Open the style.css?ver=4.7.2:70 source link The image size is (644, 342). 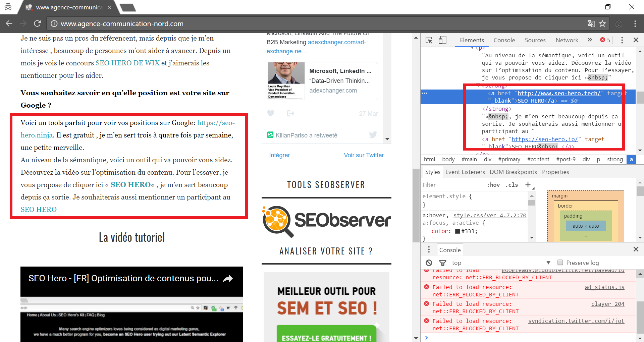[x=490, y=215]
